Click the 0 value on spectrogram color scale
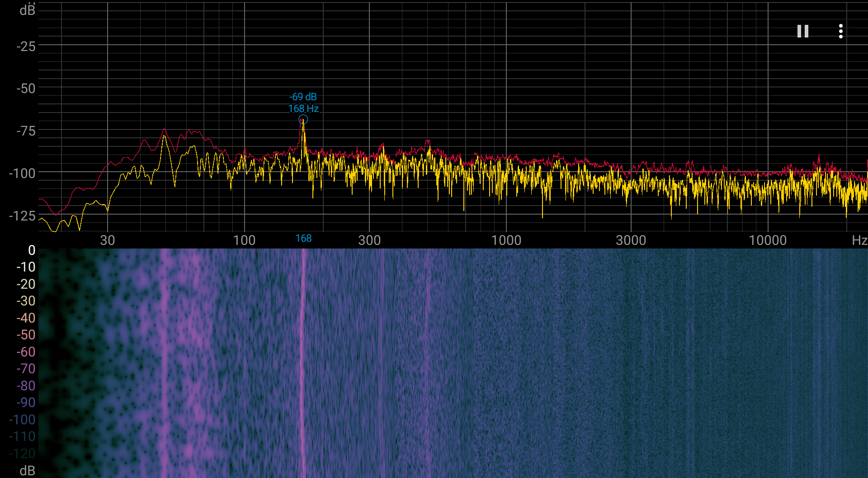The height and width of the screenshot is (478, 868). [32, 250]
